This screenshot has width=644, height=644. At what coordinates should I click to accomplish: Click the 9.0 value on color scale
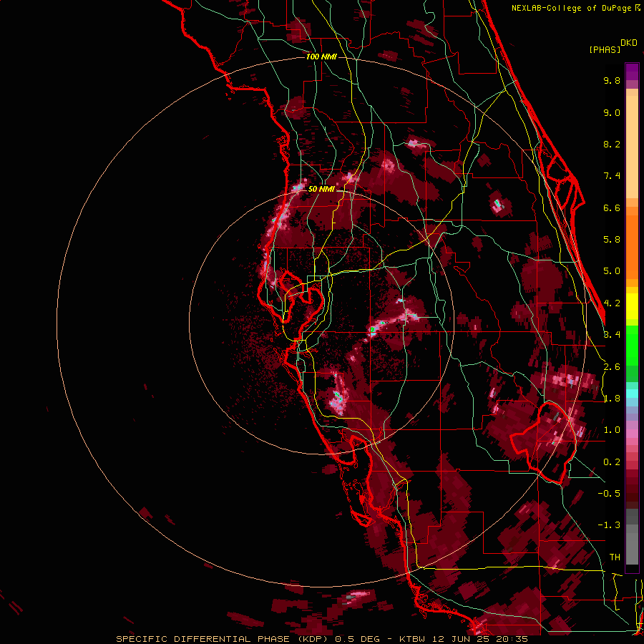point(612,112)
